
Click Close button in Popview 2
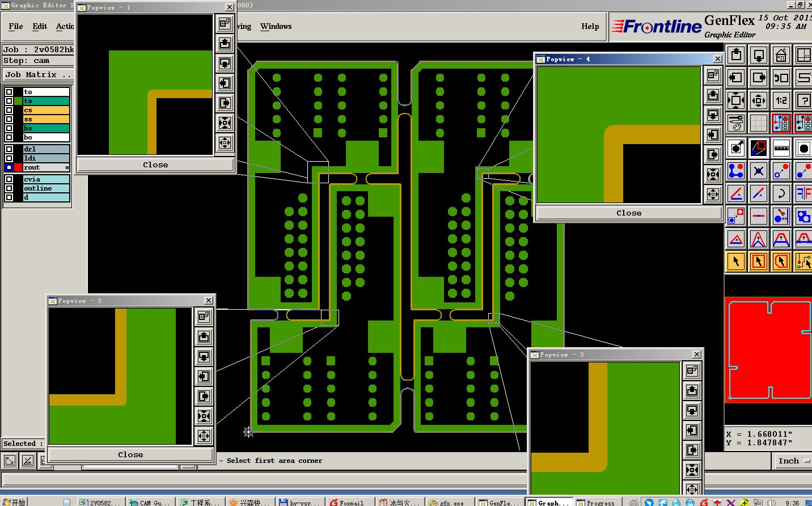coord(130,454)
